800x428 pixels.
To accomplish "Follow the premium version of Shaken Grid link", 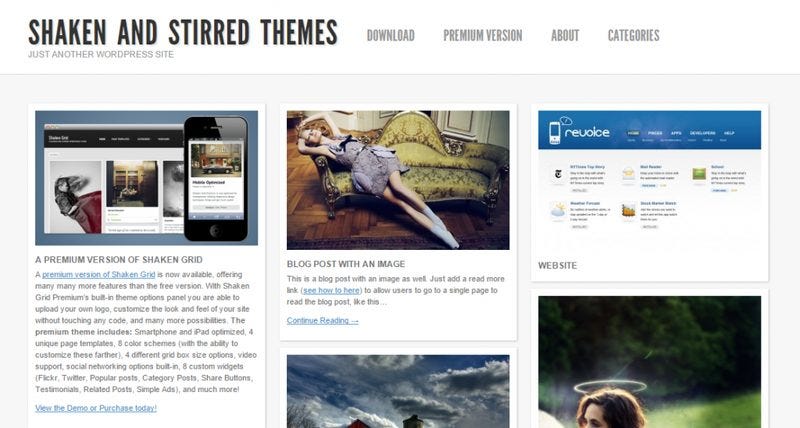I will tap(98, 274).
